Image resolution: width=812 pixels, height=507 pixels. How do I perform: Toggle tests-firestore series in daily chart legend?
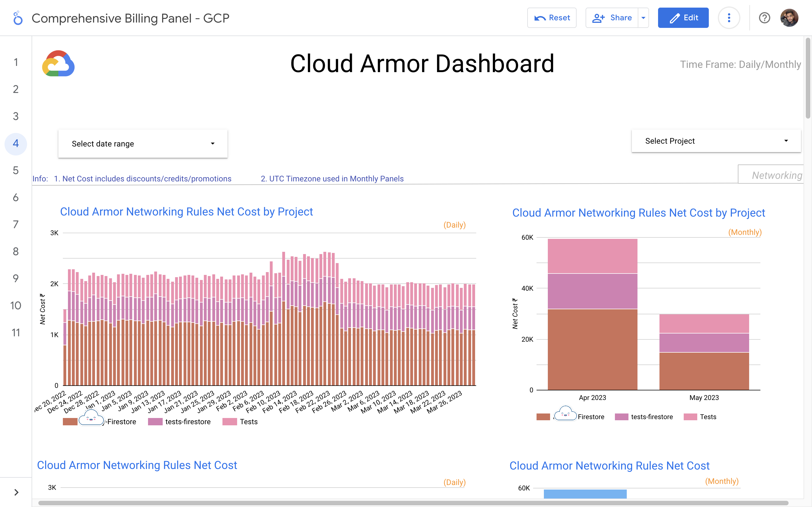click(x=187, y=422)
